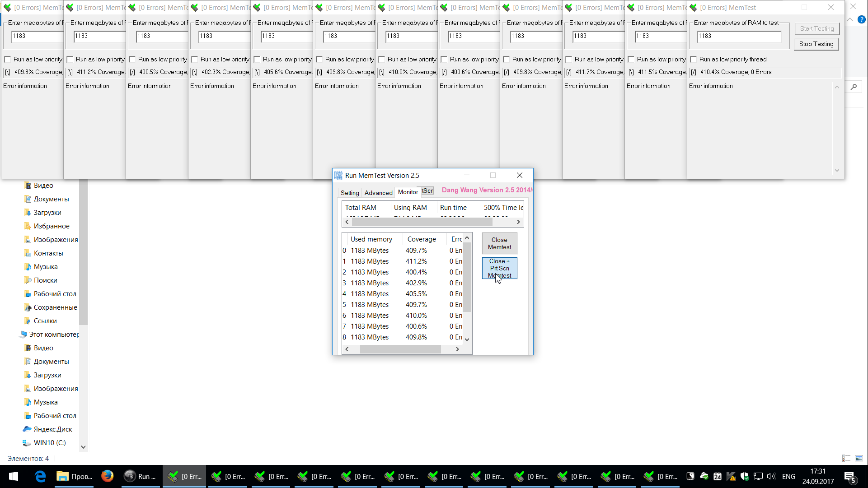The height and width of the screenshot is (488, 868).
Task: Click the volume speaker tray icon
Action: (771, 476)
